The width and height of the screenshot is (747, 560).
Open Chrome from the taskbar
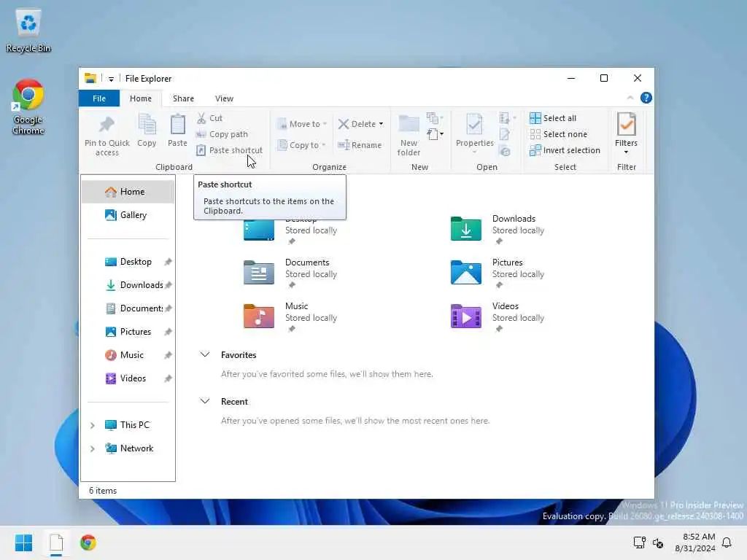88,542
